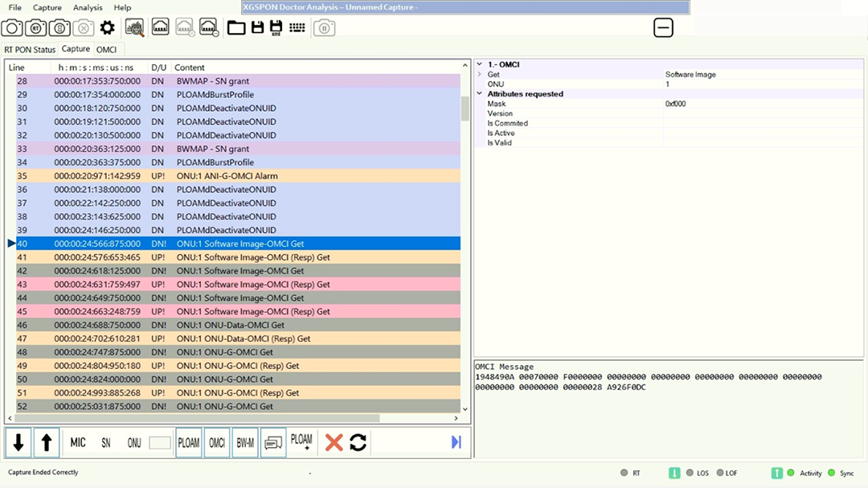Collapse the 'Attributes requested' section
868x488 pixels.
coord(480,94)
